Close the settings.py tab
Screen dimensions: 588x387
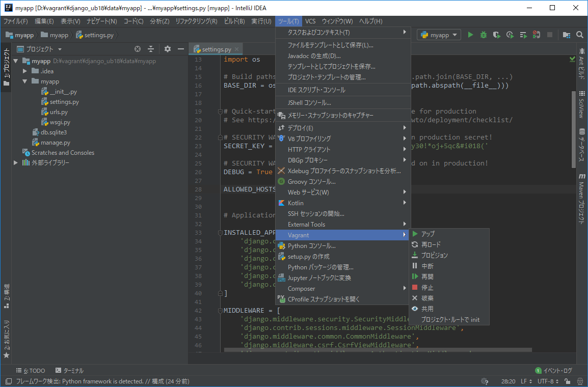point(236,49)
